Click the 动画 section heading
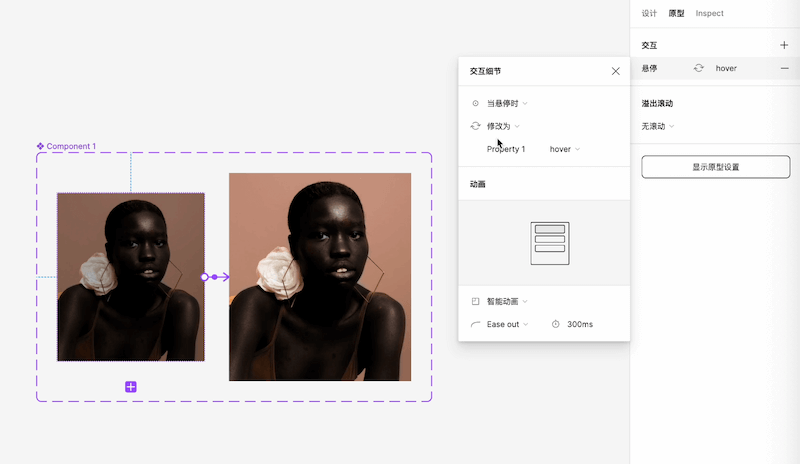Image resolution: width=800 pixels, height=464 pixels. [478, 184]
